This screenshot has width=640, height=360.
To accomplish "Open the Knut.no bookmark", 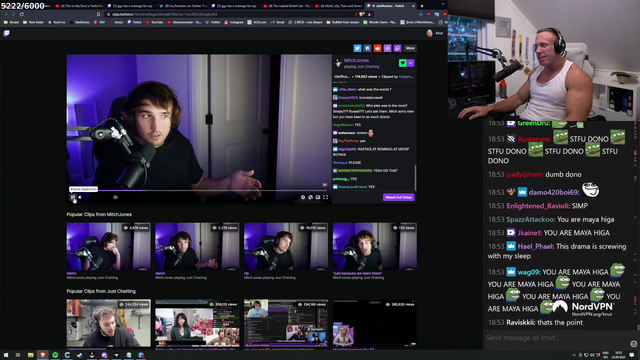I will [57, 22].
